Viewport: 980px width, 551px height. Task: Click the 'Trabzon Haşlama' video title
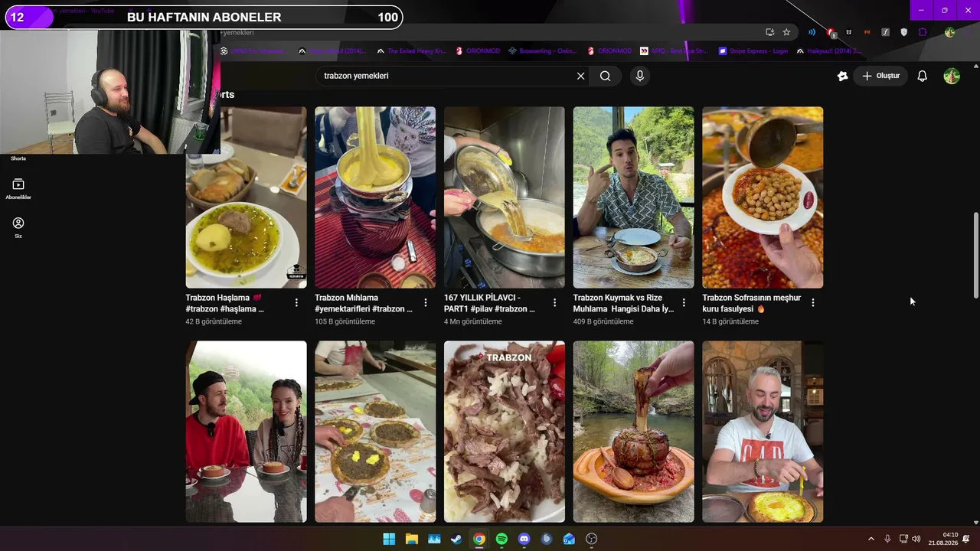[x=225, y=303]
